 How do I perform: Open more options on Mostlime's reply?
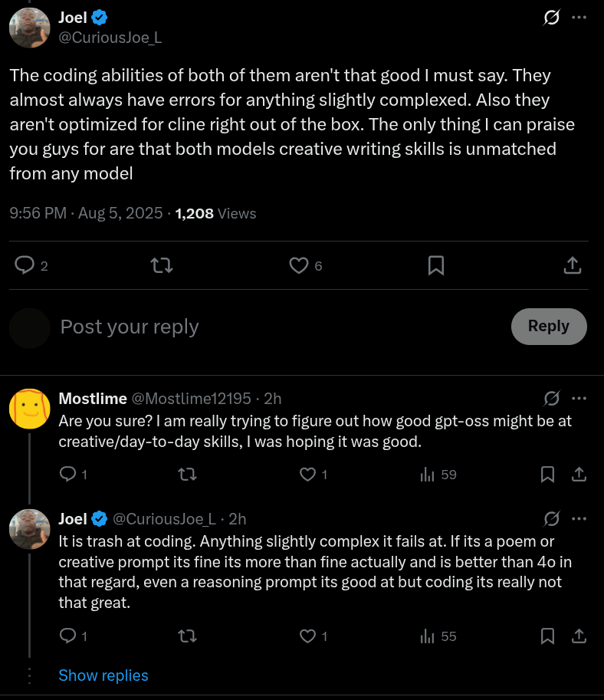579,398
